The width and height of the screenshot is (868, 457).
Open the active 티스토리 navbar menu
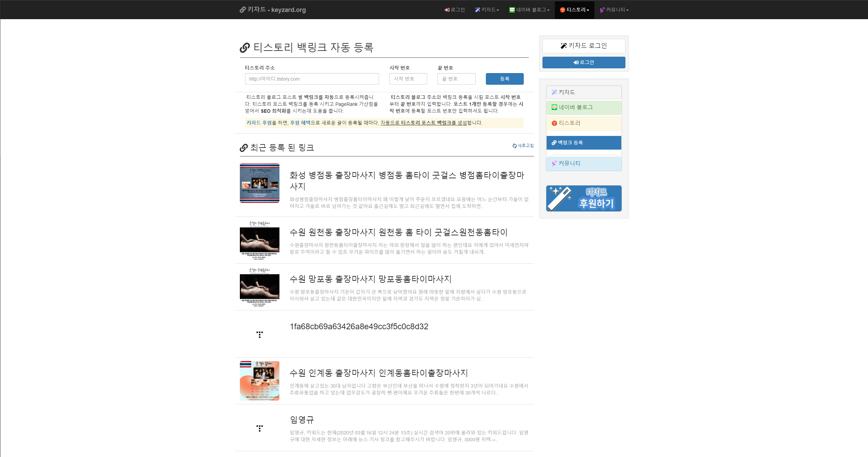(x=575, y=10)
